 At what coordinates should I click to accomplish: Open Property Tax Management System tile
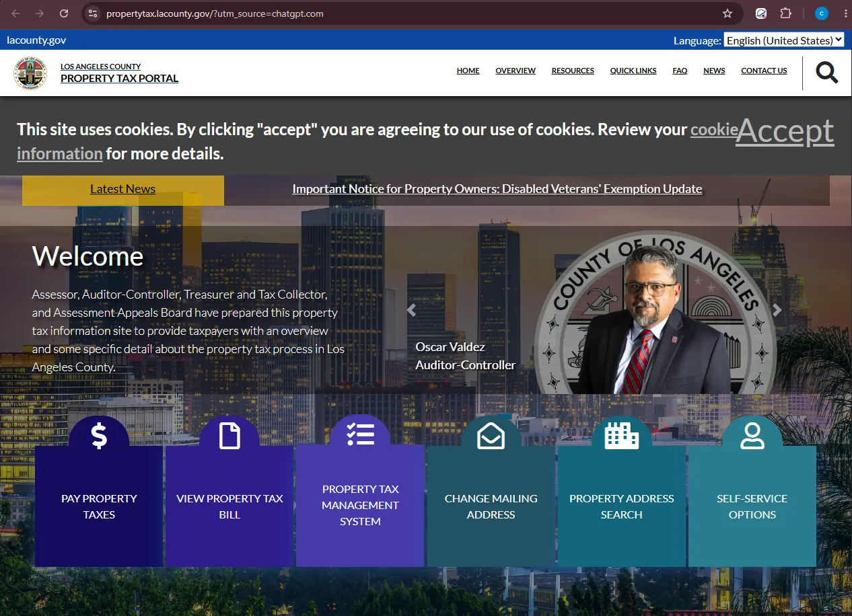360,506
